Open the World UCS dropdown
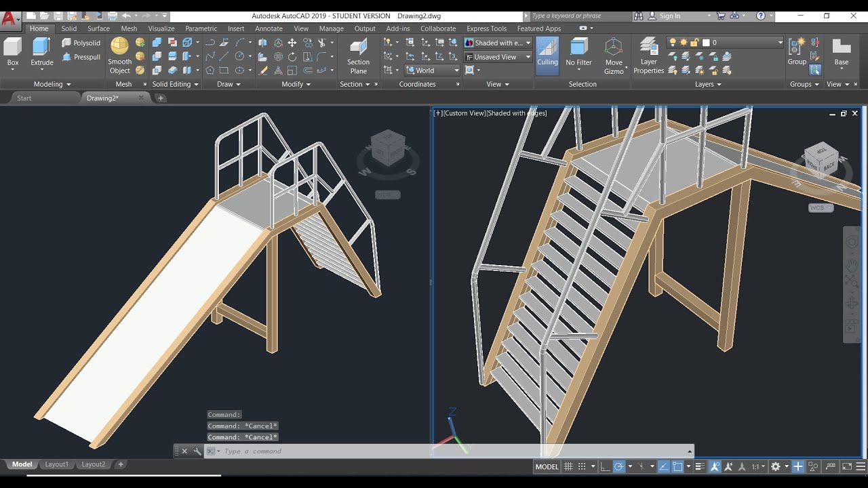The width and height of the screenshot is (868, 488). tap(433, 70)
